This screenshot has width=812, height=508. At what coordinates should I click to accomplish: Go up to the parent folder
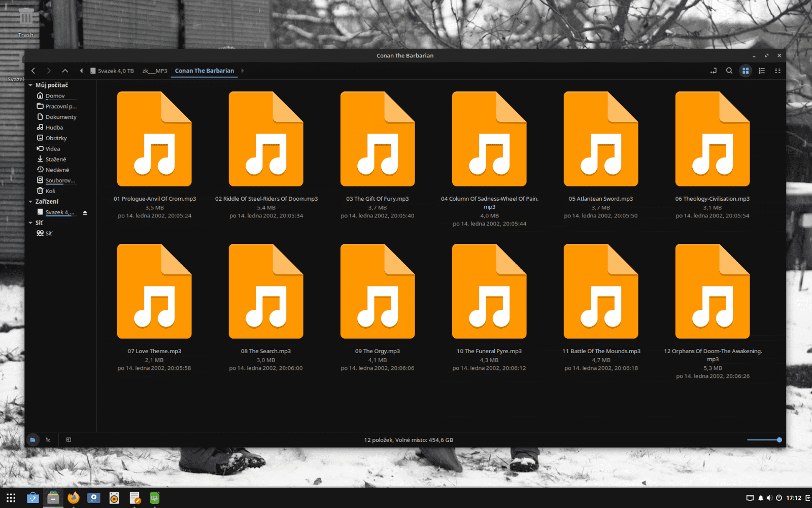click(x=65, y=71)
